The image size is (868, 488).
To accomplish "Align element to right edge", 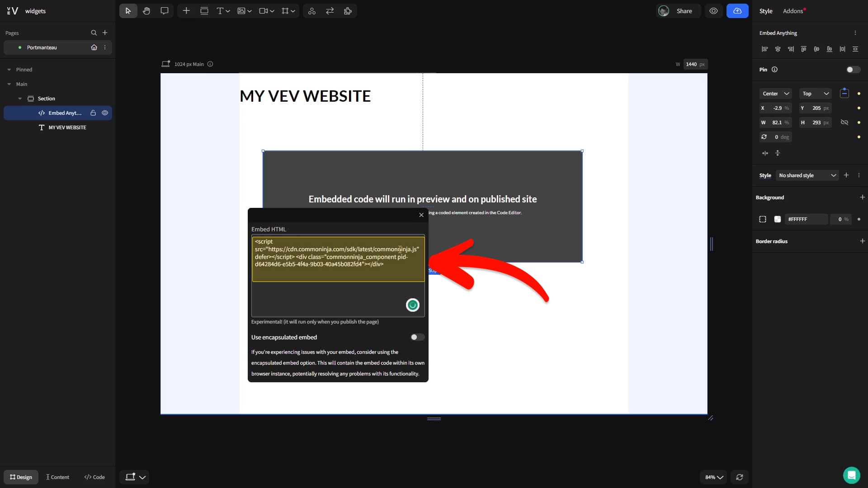I will (791, 49).
